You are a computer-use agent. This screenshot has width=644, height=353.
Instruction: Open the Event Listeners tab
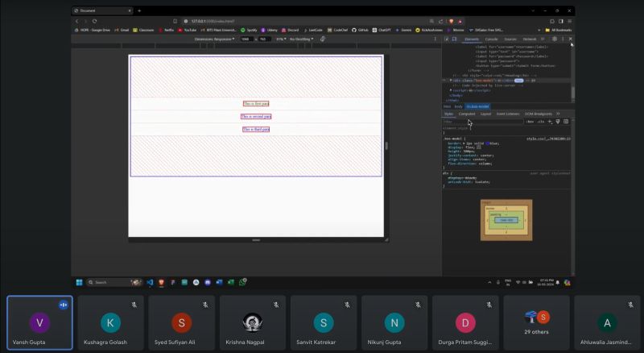pos(508,114)
